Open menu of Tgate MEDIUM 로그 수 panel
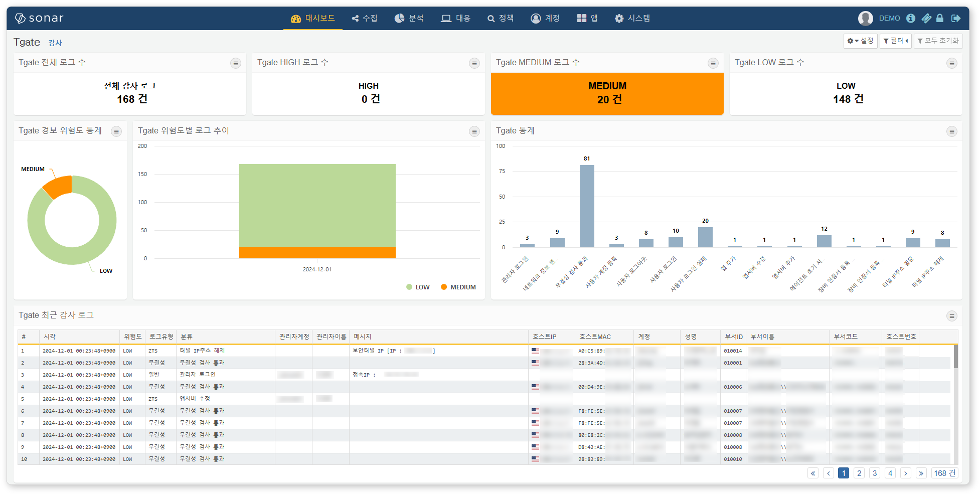The height and width of the screenshot is (495, 980). (713, 63)
